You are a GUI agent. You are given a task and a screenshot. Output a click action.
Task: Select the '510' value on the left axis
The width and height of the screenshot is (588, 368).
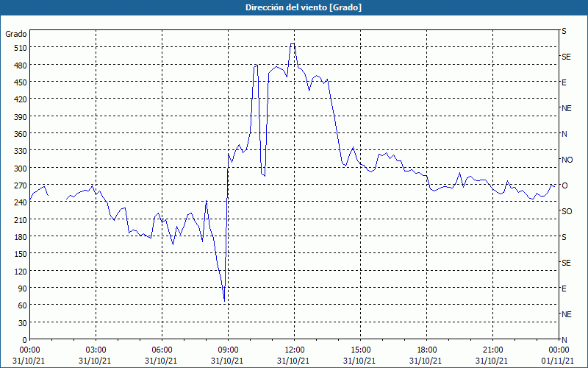21,48
